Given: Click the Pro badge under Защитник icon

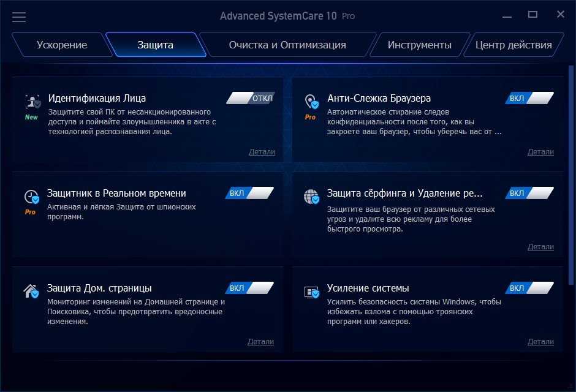Looking at the screenshot, I should (30, 212).
